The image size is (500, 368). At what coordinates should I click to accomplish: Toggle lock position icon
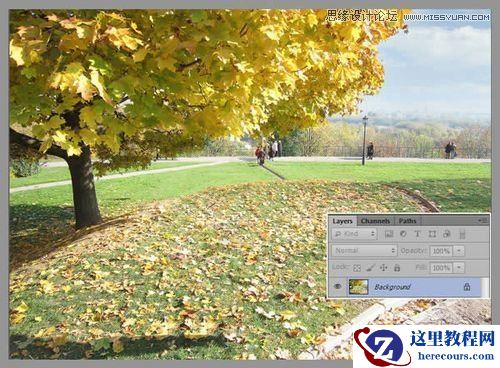384,268
